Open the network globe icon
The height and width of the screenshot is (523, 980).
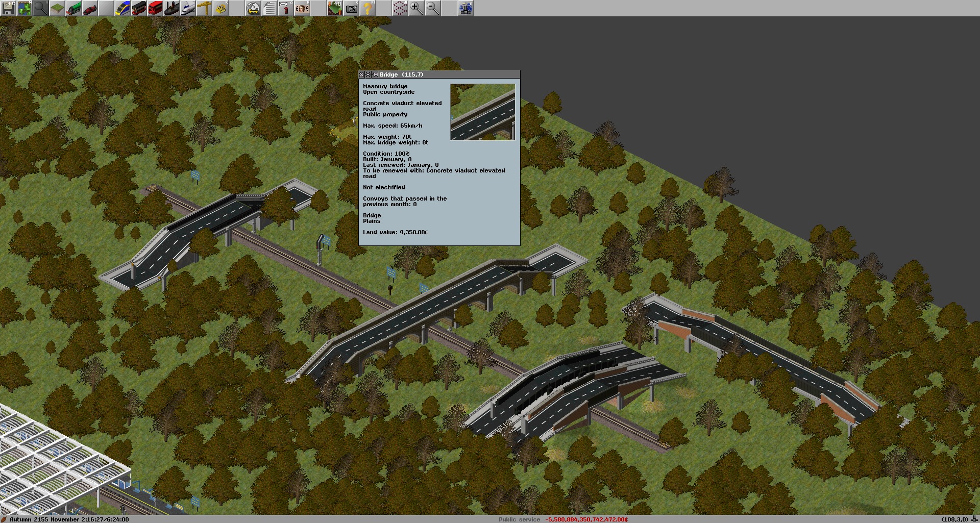click(465, 8)
